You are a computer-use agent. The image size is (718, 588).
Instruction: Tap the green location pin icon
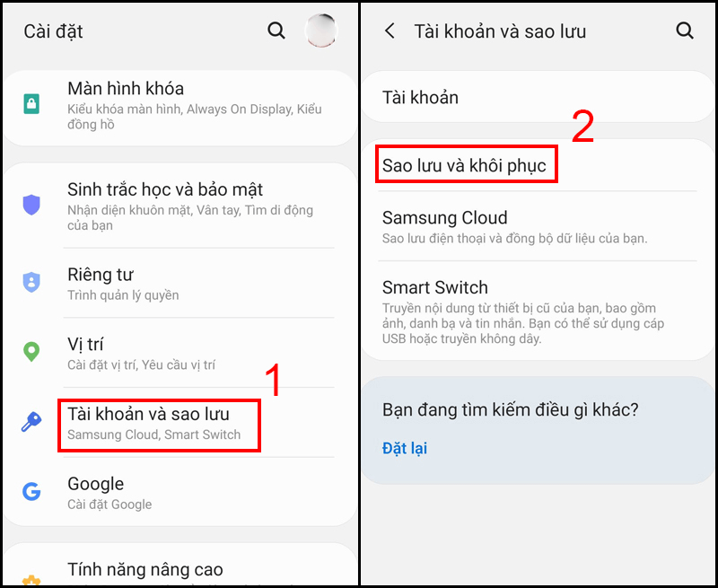click(31, 352)
